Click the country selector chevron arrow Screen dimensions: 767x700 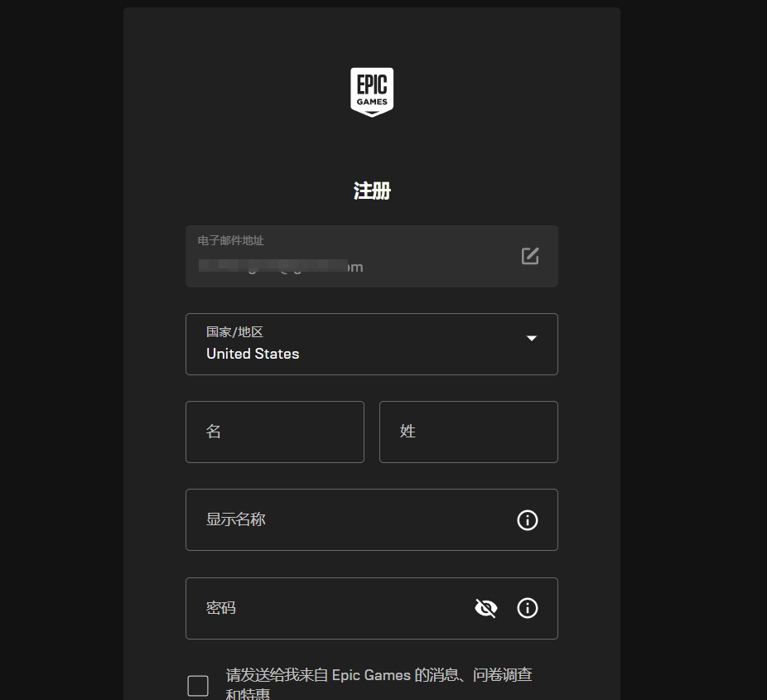click(531, 338)
